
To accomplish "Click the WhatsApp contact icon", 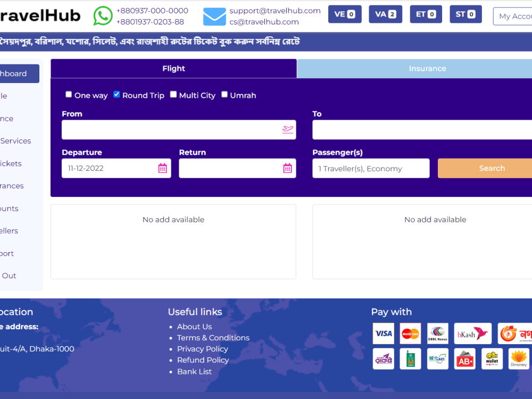I will point(103,15).
